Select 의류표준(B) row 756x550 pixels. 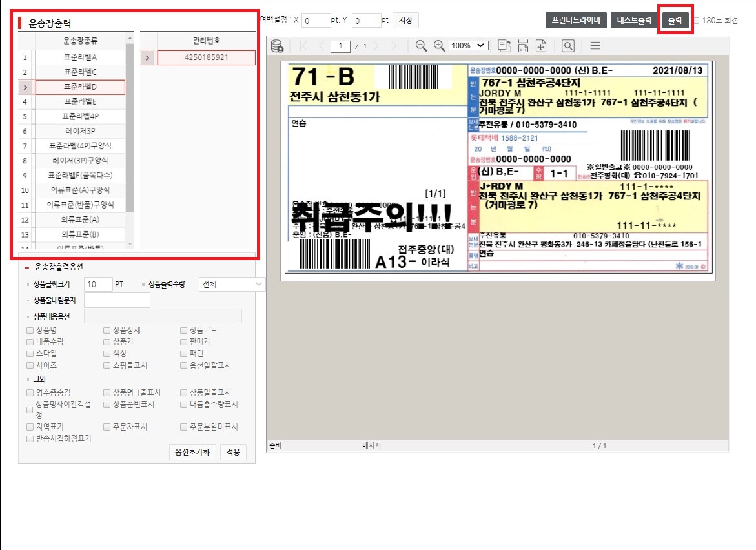coord(80,234)
